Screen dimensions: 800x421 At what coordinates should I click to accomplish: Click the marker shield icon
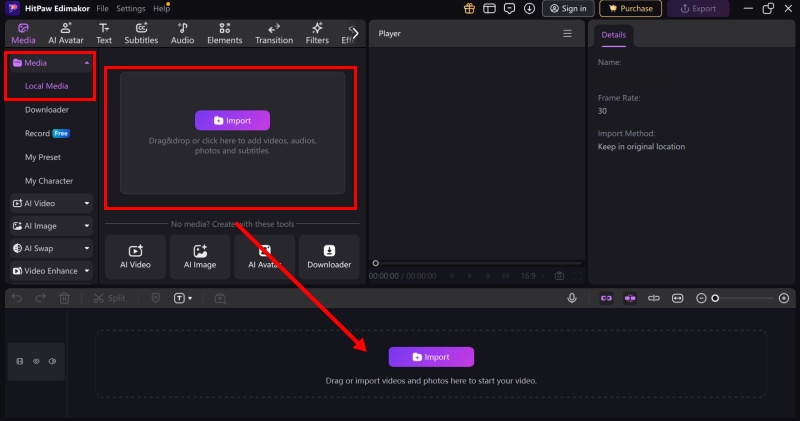point(156,298)
